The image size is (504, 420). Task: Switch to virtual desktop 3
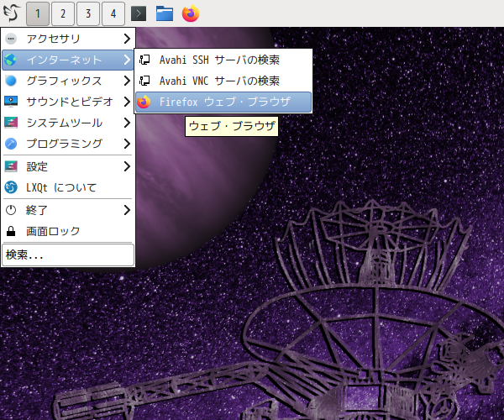point(88,13)
